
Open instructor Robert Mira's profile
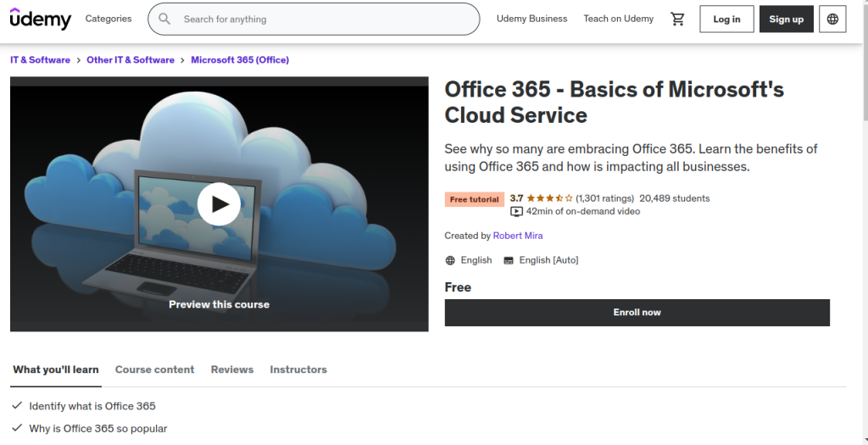pos(518,236)
